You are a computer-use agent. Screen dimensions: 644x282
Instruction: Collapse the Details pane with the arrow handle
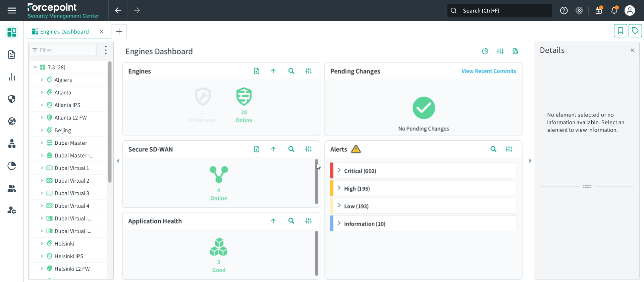pos(530,161)
